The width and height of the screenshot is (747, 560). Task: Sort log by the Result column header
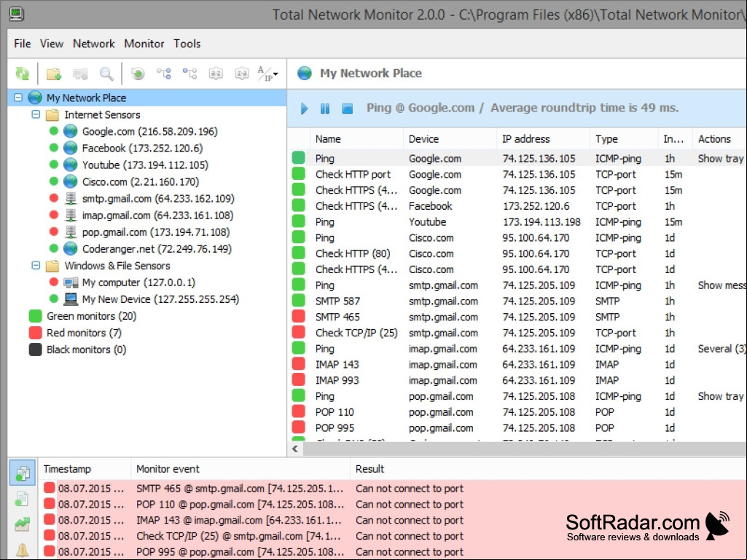tap(548, 469)
